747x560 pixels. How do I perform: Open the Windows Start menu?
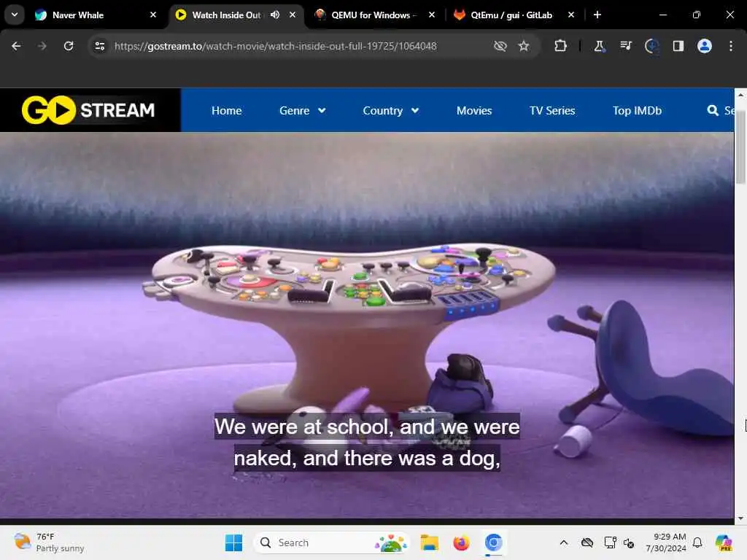233,542
